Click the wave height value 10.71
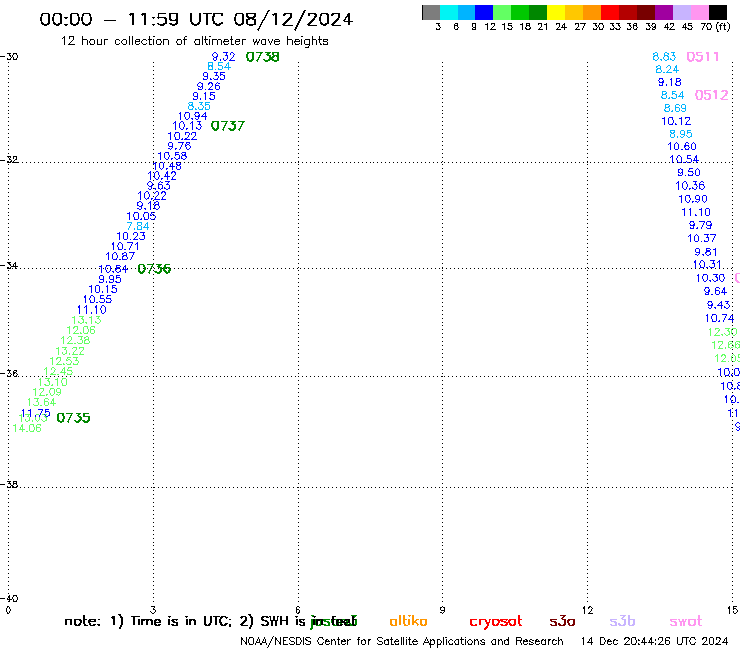Image resolution: width=740 pixels, height=650 pixels. pyautogui.click(x=125, y=246)
